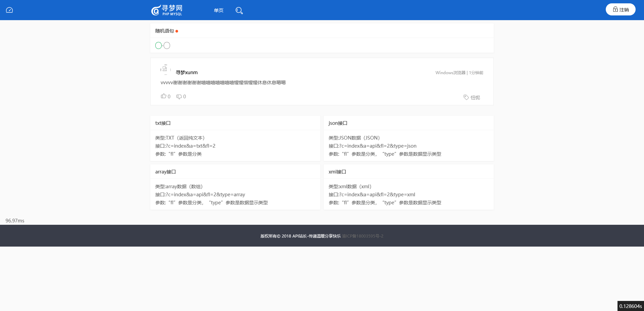Click the 寻梦网 PHP MYSQL logo
Viewport: 644px width, 311px height.
tap(167, 10)
